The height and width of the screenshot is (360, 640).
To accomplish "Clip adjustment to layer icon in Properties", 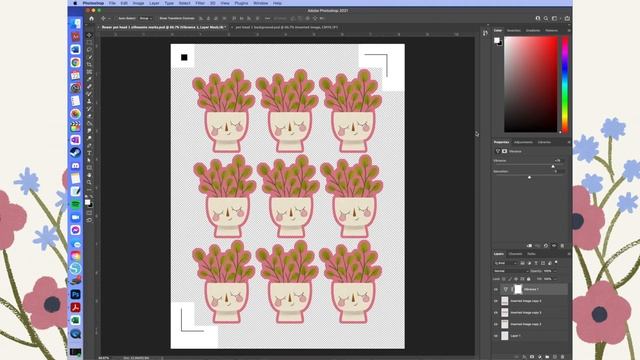I will click(529, 246).
